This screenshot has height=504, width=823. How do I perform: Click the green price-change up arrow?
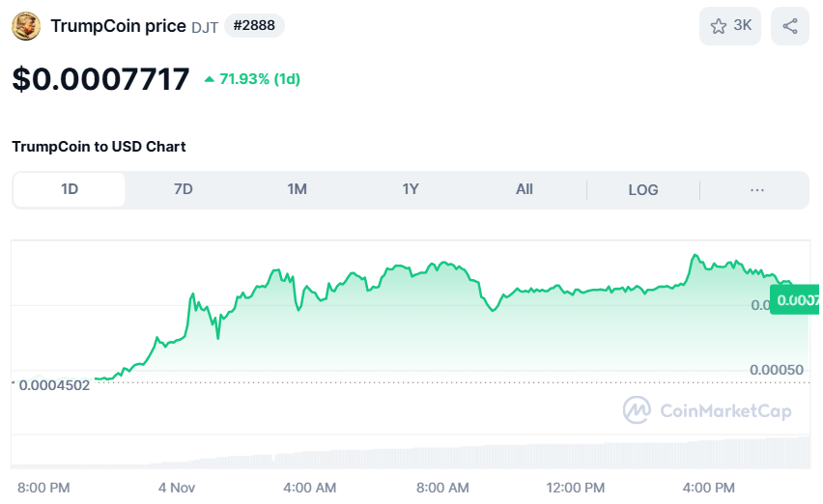tap(209, 79)
